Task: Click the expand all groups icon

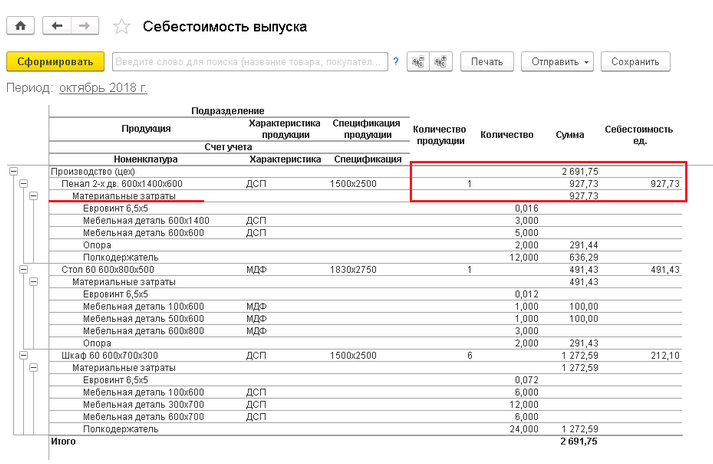Action: 441,62
